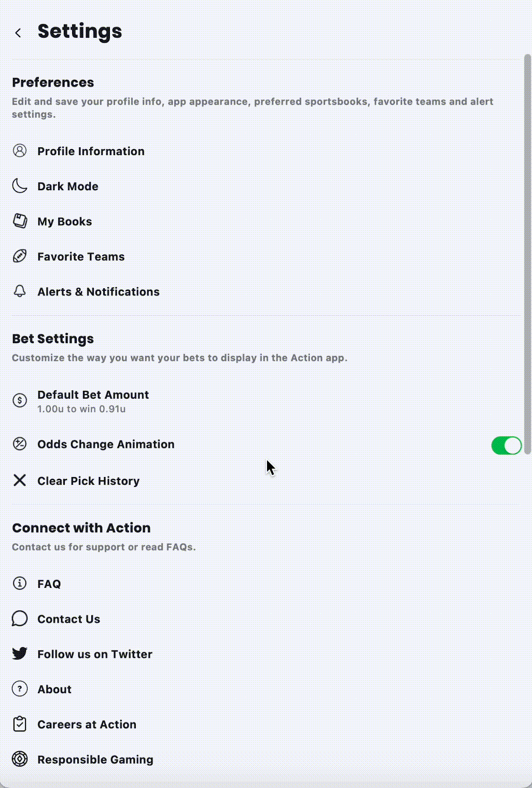Click the Default Bet Amount dollar icon
The height and width of the screenshot is (788, 532).
tap(20, 400)
